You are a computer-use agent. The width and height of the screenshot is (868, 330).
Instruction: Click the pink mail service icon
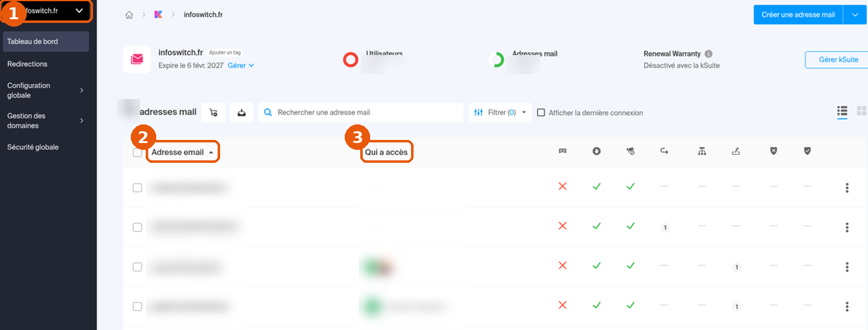pos(137,59)
